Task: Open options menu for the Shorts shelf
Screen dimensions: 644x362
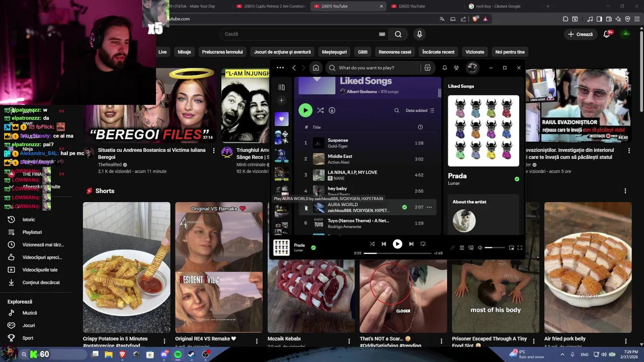Action: click(x=625, y=191)
